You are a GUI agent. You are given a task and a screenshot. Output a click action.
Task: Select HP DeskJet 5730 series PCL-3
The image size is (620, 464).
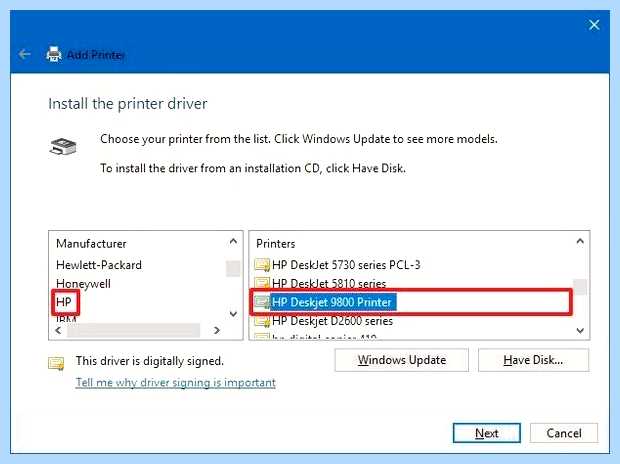pyautogui.click(x=346, y=265)
